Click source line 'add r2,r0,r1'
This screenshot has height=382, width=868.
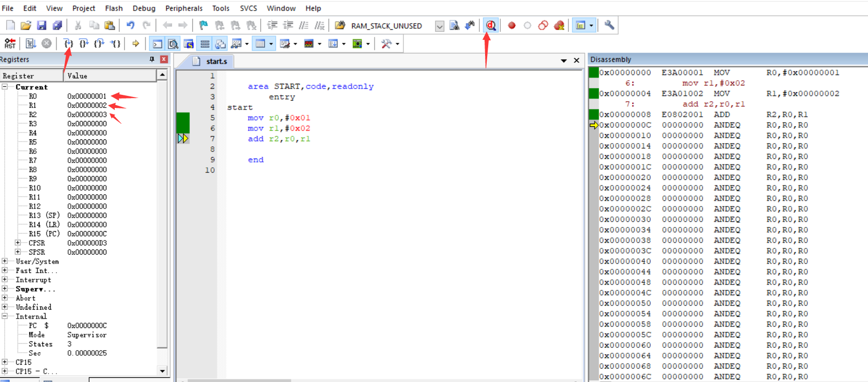pyautogui.click(x=279, y=139)
